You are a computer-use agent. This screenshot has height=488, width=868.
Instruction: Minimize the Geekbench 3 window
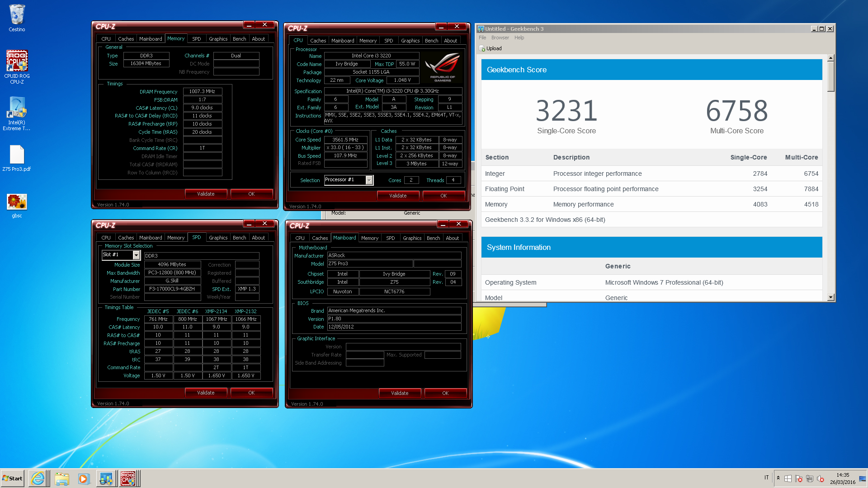click(x=814, y=29)
